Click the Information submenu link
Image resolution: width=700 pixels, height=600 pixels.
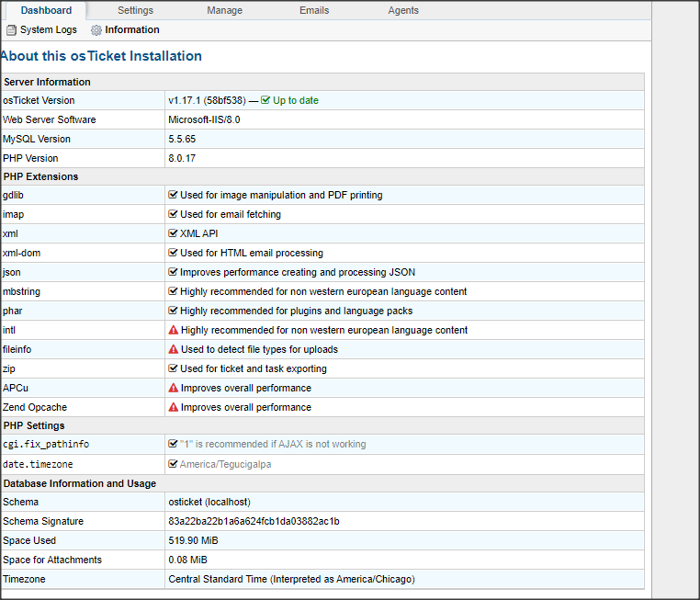pyautogui.click(x=132, y=30)
